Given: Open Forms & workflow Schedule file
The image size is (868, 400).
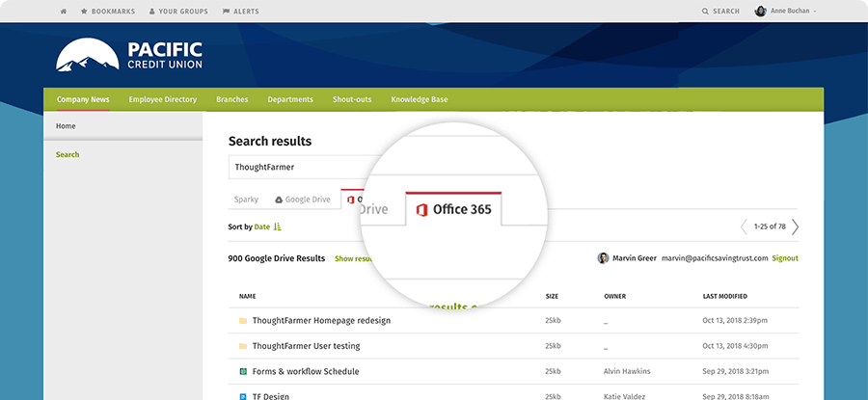Looking at the screenshot, I should pos(306,371).
